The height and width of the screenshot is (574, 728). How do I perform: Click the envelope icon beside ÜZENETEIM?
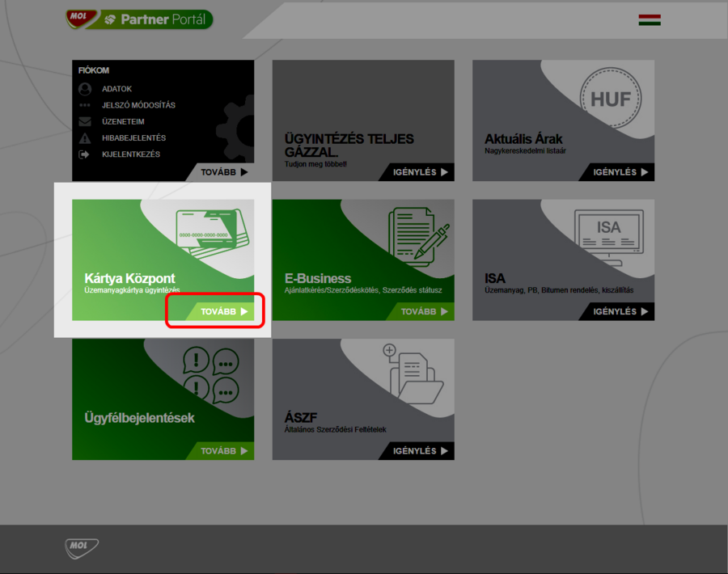click(x=85, y=122)
